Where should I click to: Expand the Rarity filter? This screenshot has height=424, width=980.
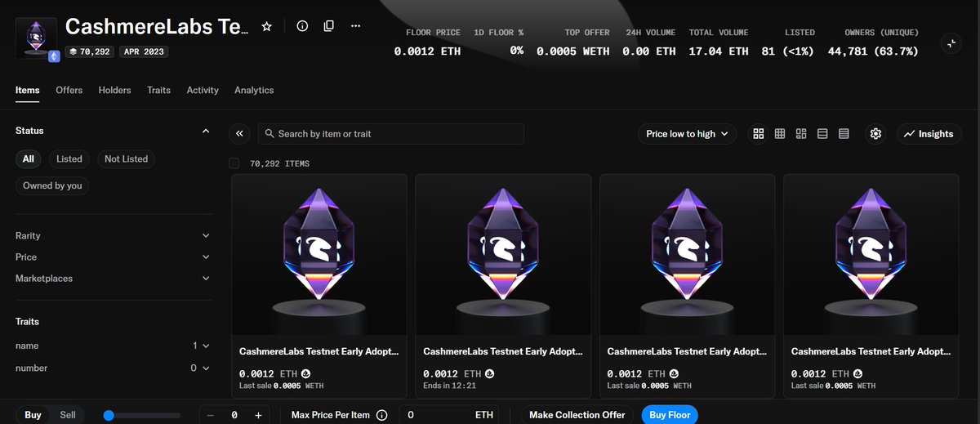click(114, 235)
